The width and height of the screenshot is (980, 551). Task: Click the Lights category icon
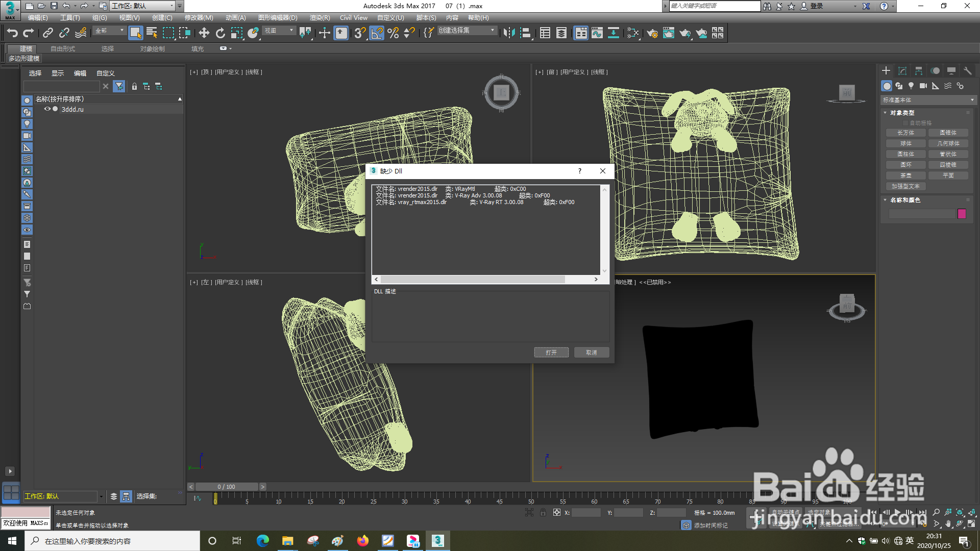(x=911, y=86)
